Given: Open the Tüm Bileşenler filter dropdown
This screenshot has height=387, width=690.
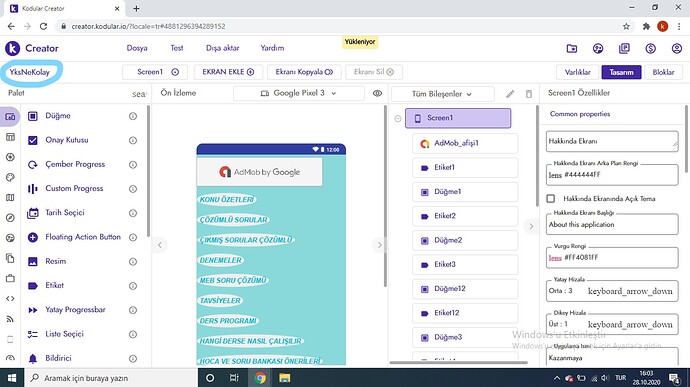Looking at the screenshot, I should [442, 94].
